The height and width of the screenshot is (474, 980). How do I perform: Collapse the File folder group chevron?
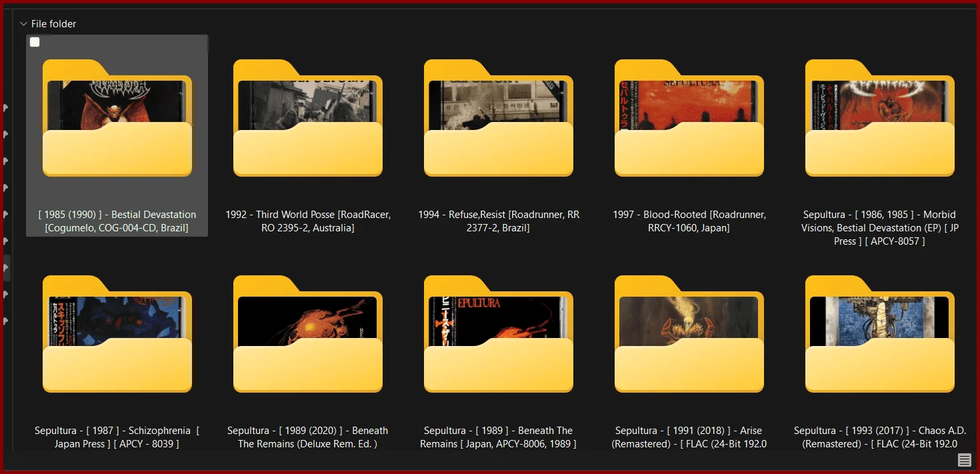point(23,24)
